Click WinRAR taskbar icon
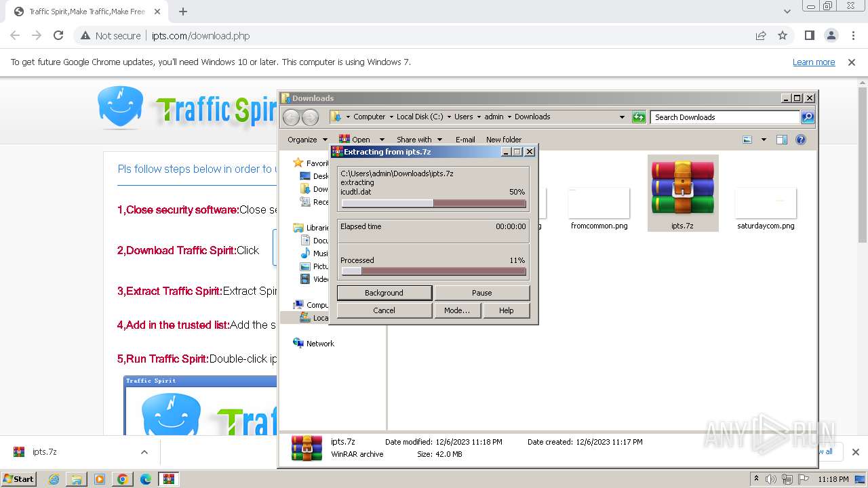The width and height of the screenshot is (868, 488). tap(169, 479)
